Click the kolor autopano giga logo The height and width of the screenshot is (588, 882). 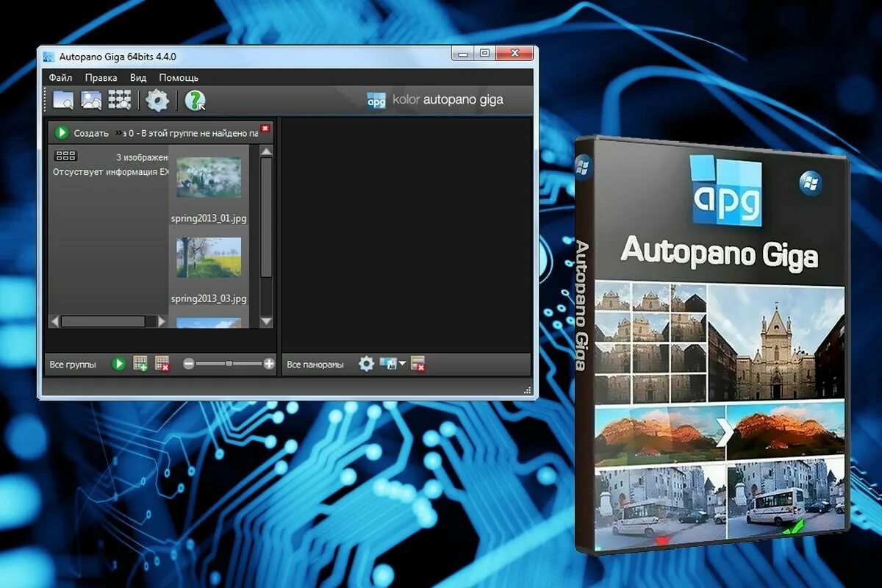[x=435, y=100]
